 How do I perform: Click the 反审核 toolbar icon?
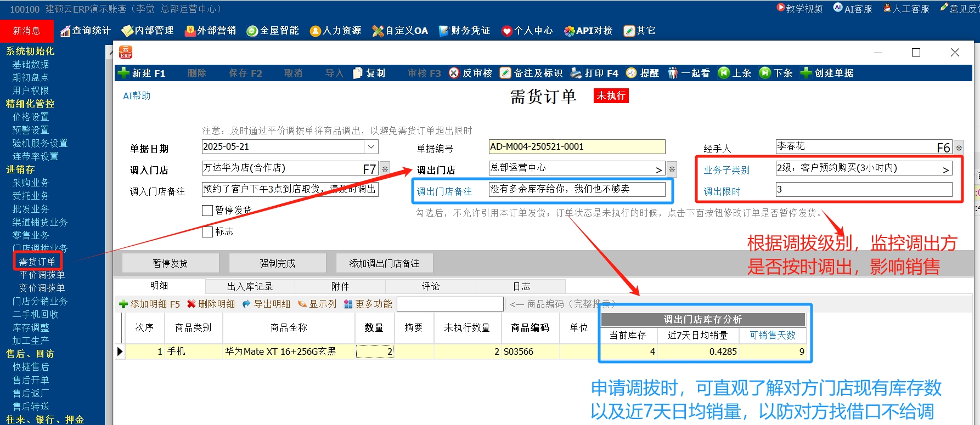tap(454, 73)
